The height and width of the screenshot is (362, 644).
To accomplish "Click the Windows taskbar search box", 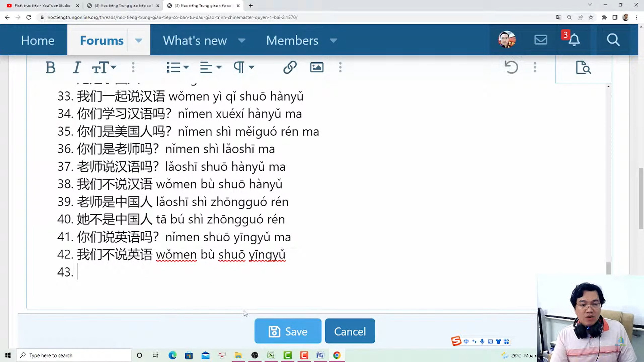I will (74, 355).
